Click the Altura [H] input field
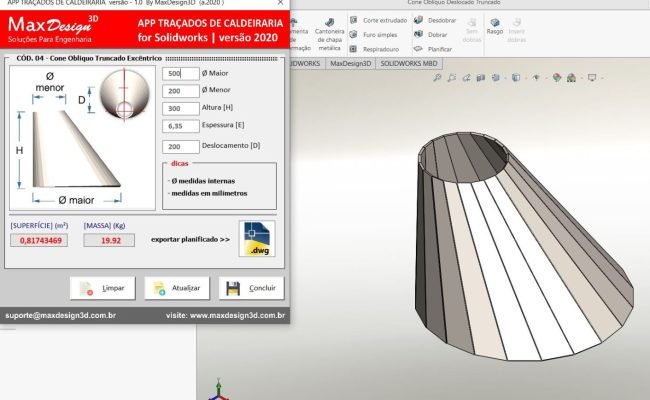Image resolution: width=650 pixels, height=400 pixels. click(181, 109)
